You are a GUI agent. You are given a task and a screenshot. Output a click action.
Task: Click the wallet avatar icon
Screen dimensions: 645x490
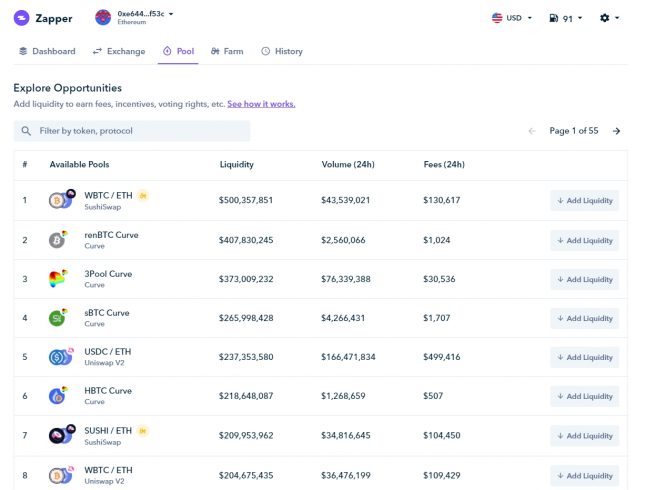tap(103, 18)
